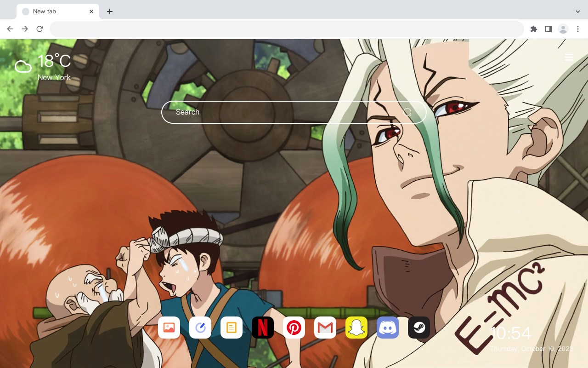Launch the Pinterest shortcut

(294, 328)
